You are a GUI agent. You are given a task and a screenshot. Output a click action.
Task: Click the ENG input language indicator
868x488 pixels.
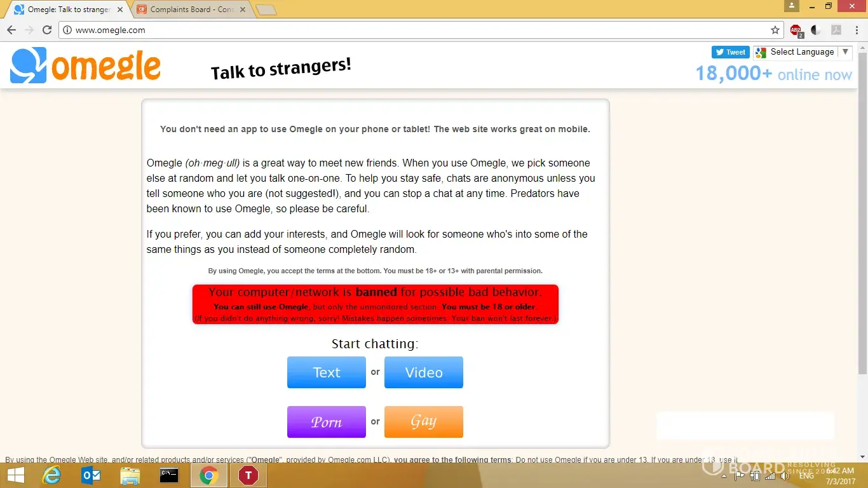pyautogui.click(x=806, y=475)
